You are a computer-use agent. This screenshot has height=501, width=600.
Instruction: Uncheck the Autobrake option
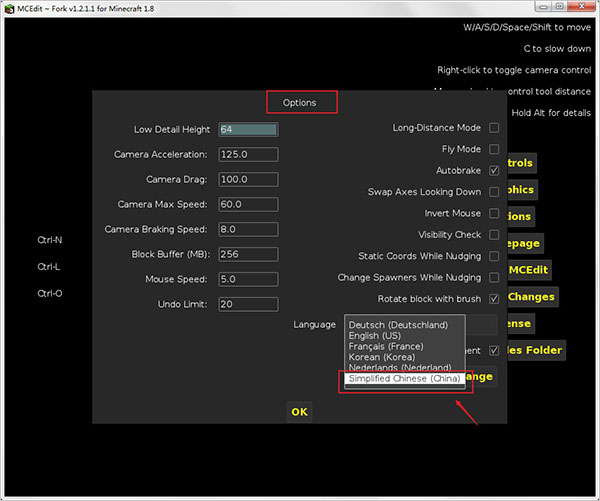click(494, 171)
